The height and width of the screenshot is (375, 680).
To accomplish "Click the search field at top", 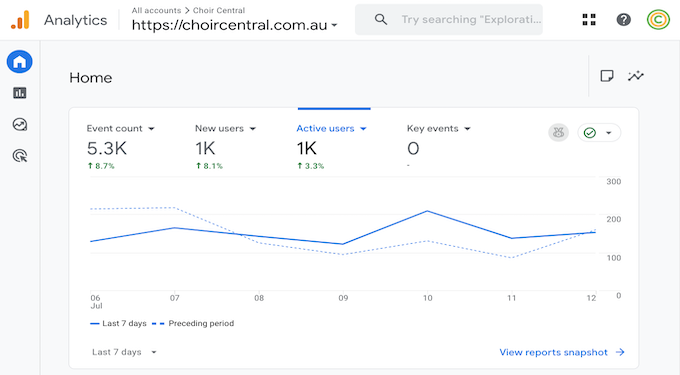I will tap(448, 20).
